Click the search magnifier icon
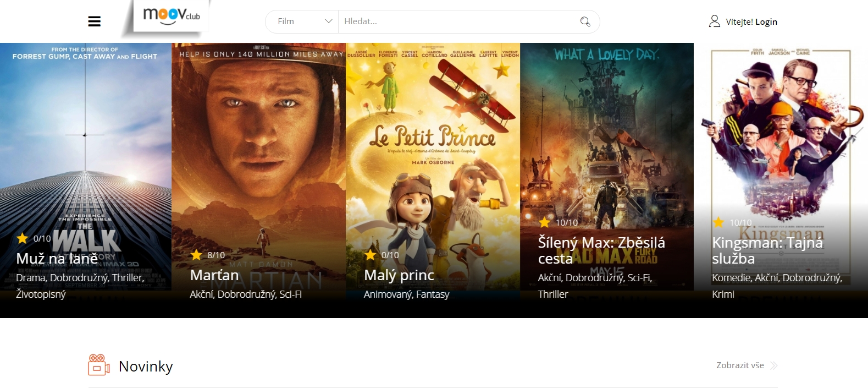868x388 pixels. pyautogui.click(x=585, y=21)
